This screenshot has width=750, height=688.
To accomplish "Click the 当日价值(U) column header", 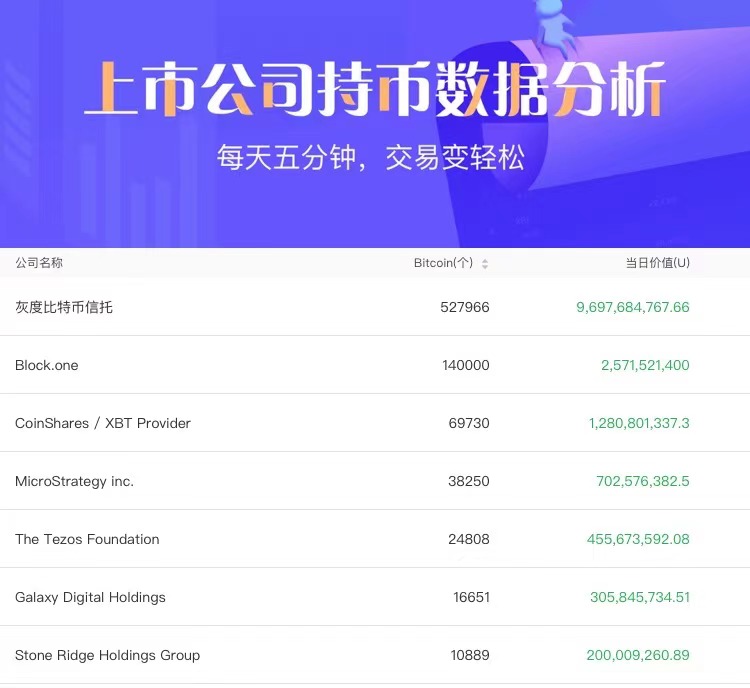I will click(657, 263).
